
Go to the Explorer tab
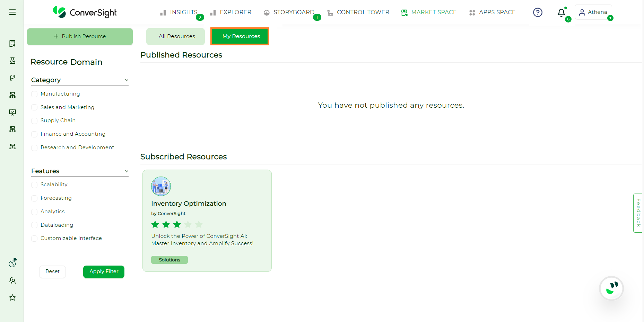[230, 12]
